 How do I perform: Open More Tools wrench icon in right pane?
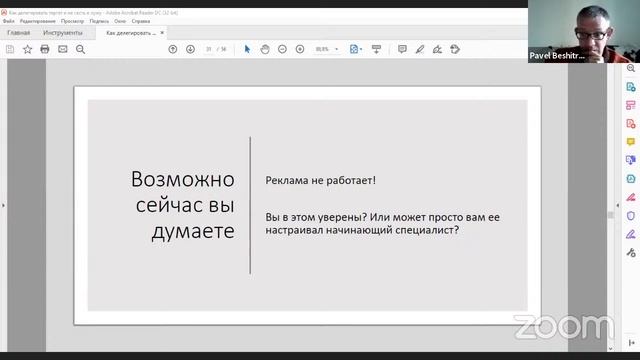pyautogui.click(x=631, y=253)
